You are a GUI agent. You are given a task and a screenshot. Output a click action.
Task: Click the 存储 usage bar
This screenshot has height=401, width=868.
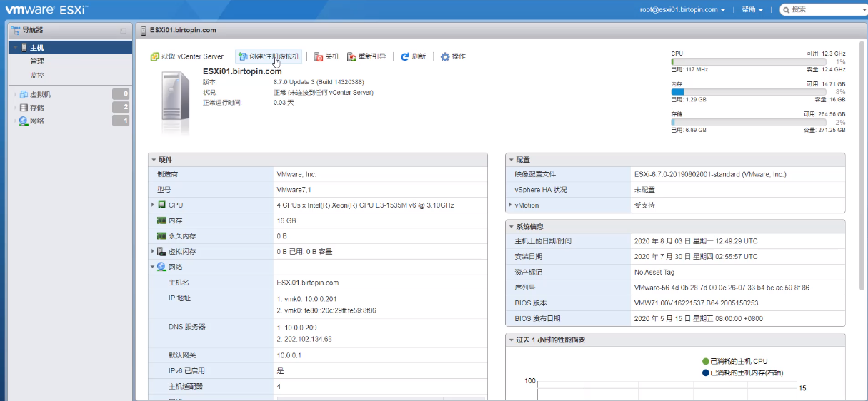click(748, 122)
